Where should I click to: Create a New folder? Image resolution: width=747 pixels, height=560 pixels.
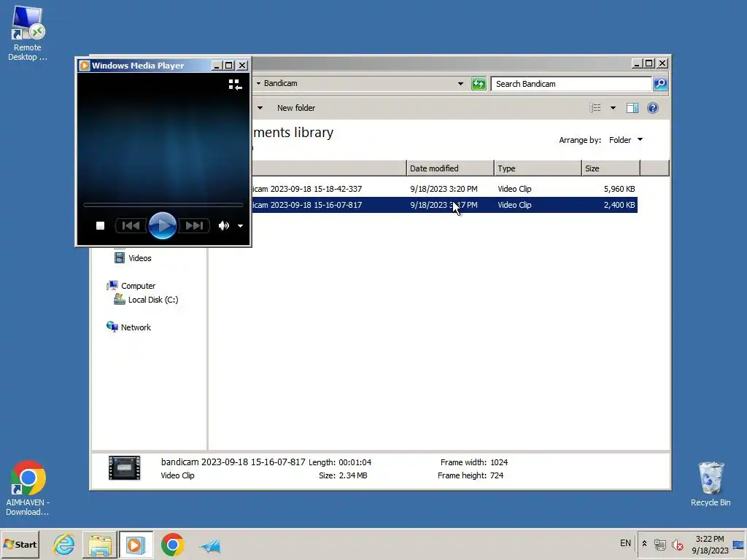pyautogui.click(x=296, y=108)
